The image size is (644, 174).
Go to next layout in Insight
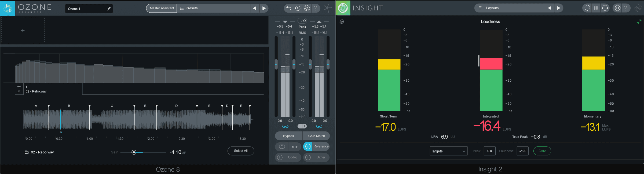pyautogui.click(x=559, y=8)
